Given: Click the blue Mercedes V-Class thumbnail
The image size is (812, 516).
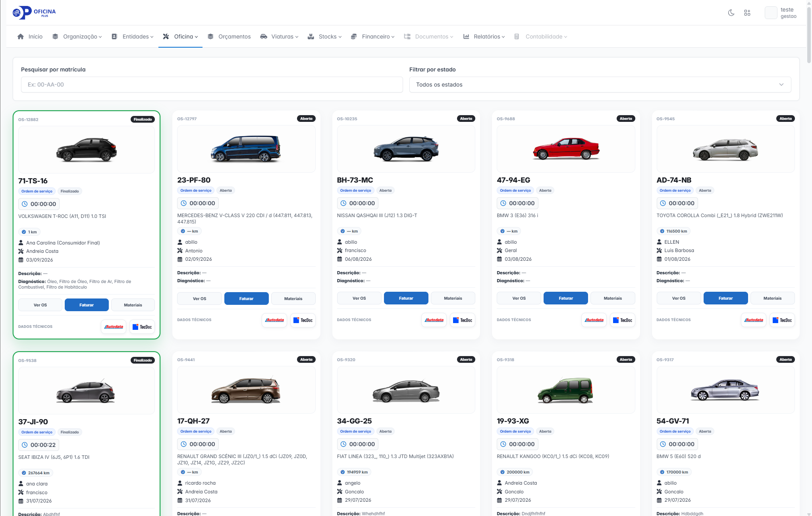Looking at the screenshot, I should point(246,149).
